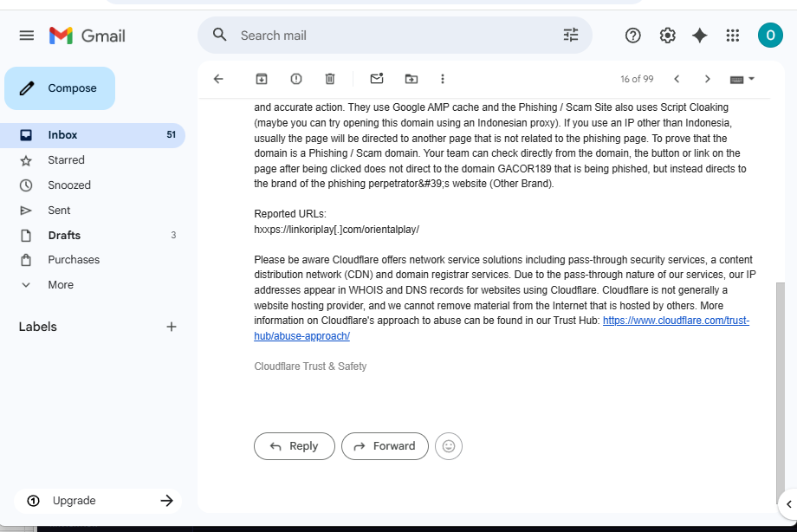
Task: Archive this email
Action: (262, 79)
